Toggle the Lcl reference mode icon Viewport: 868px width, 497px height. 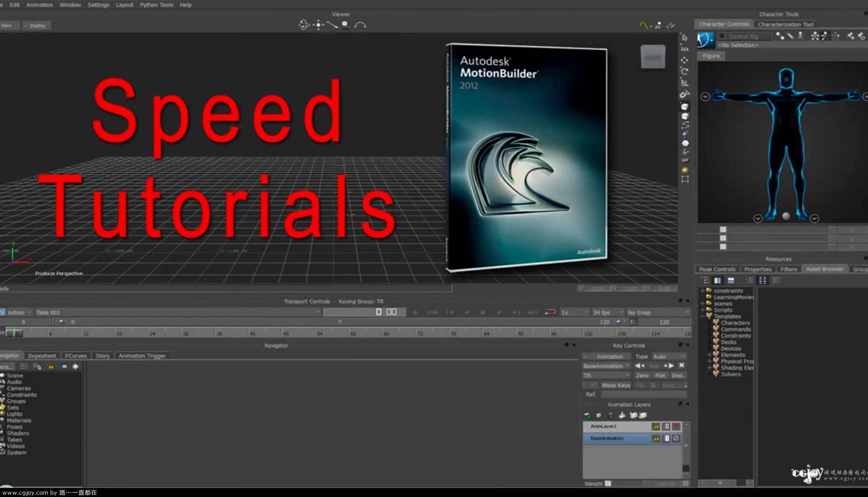click(684, 49)
